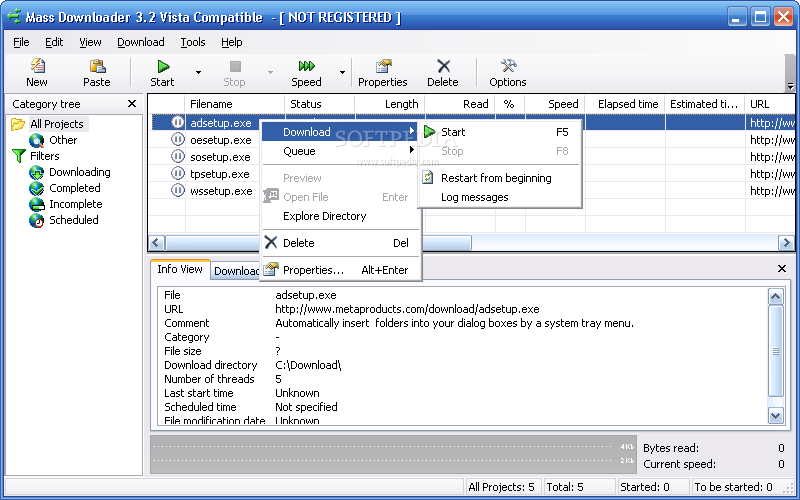Click the pause icon beside tpsetup.exe
Screen dimensions: 800x500
click(x=178, y=173)
